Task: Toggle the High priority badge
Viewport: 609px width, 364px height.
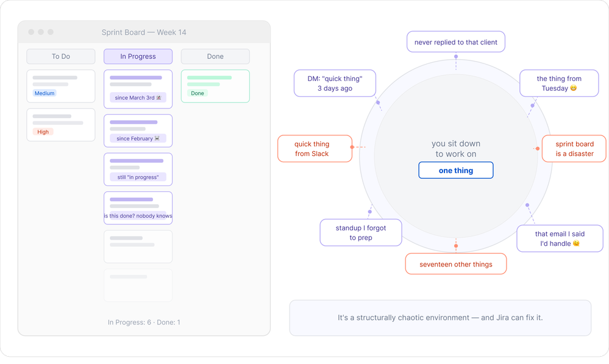Action: 43,132
